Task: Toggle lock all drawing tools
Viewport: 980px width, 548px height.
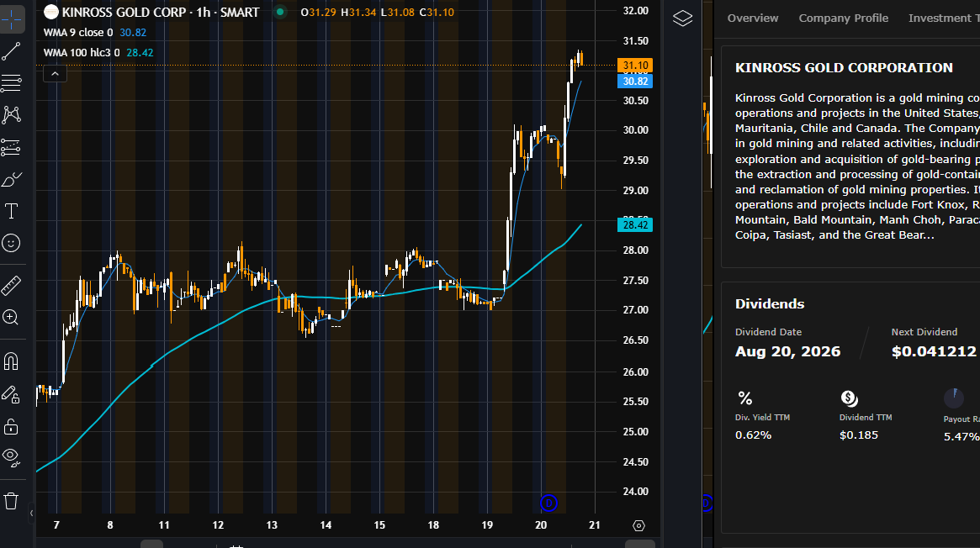Action: 11,427
